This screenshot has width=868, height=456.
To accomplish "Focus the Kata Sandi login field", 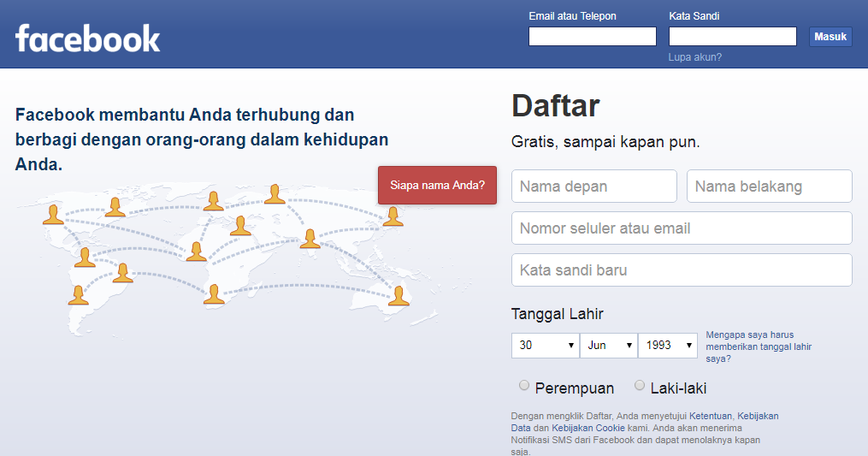I will click(x=732, y=37).
